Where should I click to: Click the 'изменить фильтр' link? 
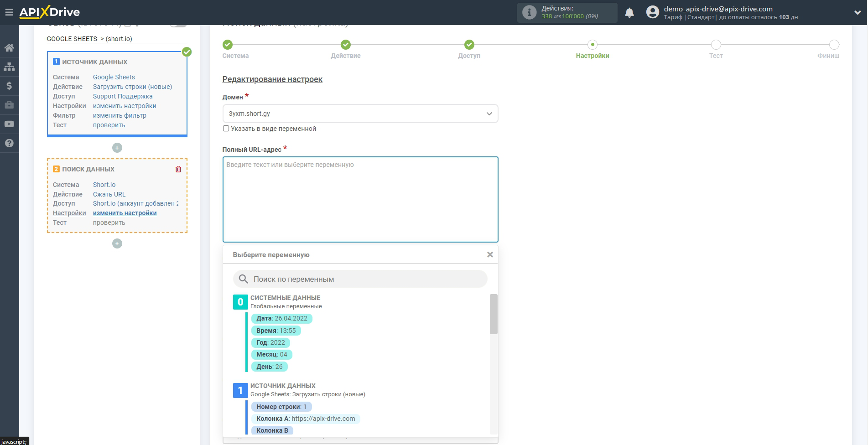click(120, 115)
